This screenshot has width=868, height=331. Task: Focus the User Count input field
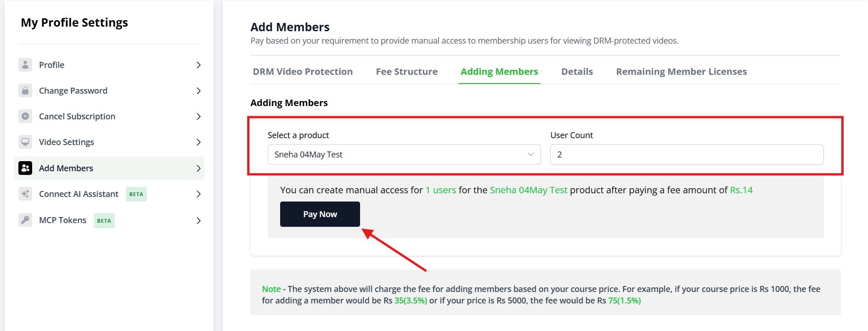[687, 155]
